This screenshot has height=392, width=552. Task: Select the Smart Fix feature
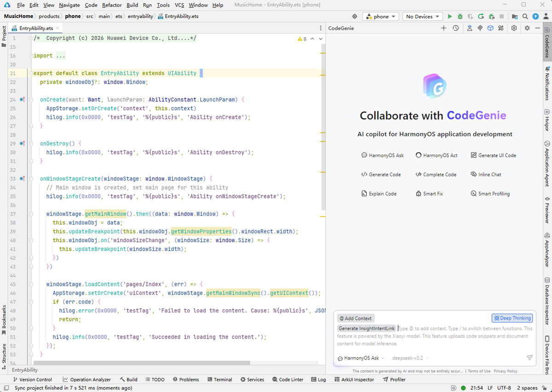[x=429, y=194]
